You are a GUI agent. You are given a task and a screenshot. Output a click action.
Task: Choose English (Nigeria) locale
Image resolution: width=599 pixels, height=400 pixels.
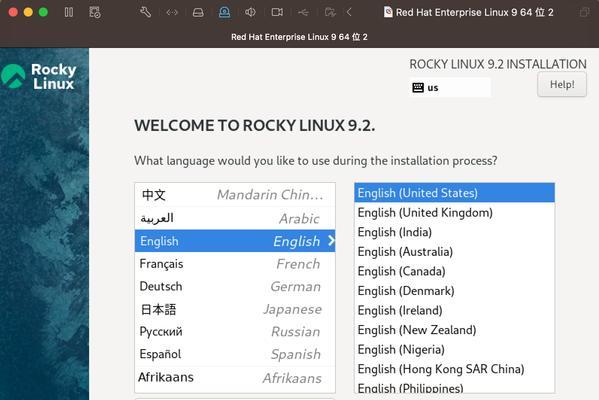[455, 350]
